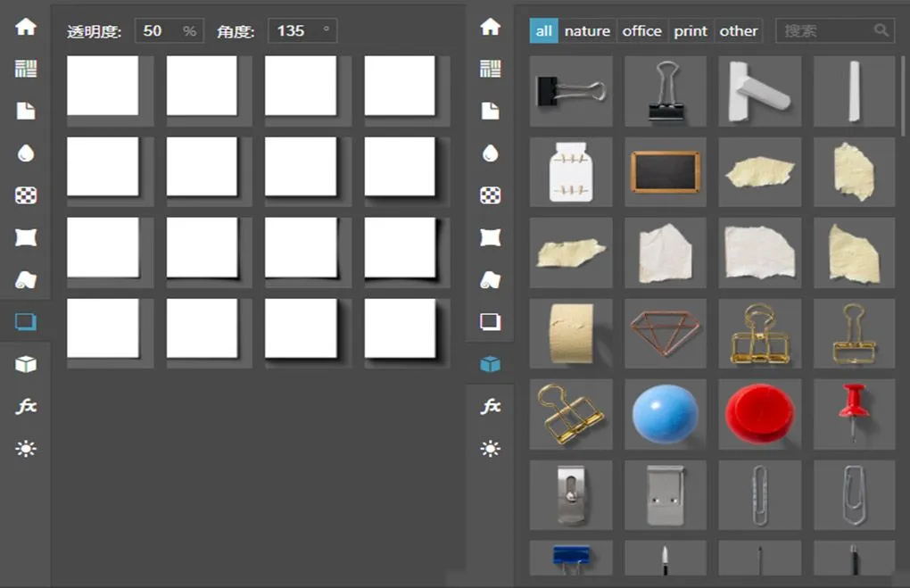The image size is (910, 588).
Task: Switch to the nature category tab
Action: pos(587,30)
